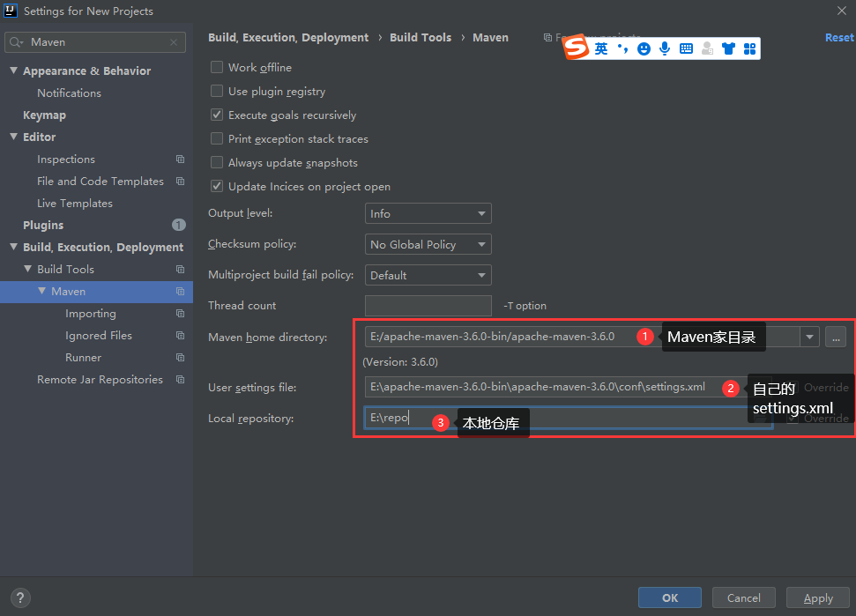The height and width of the screenshot is (616, 856).
Task: Close the settings dialog window
Action: [x=842, y=11]
